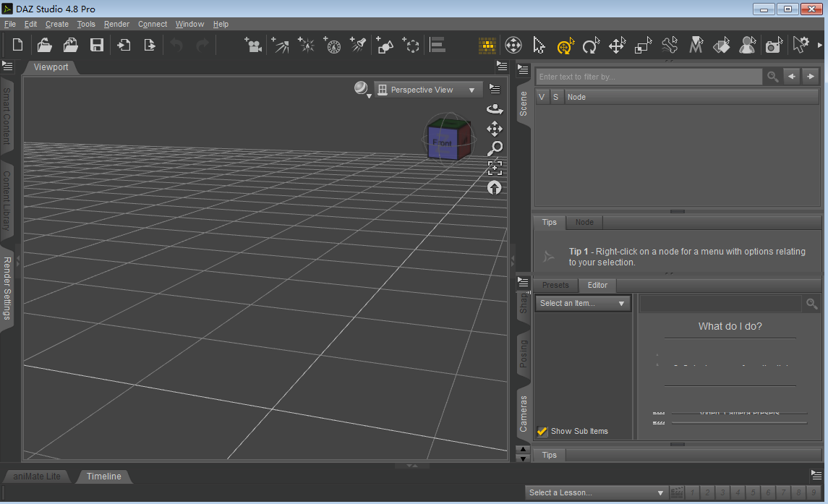This screenshot has width=828, height=504.
Task: Click the orbit camera control in viewport
Action: click(495, 109)
